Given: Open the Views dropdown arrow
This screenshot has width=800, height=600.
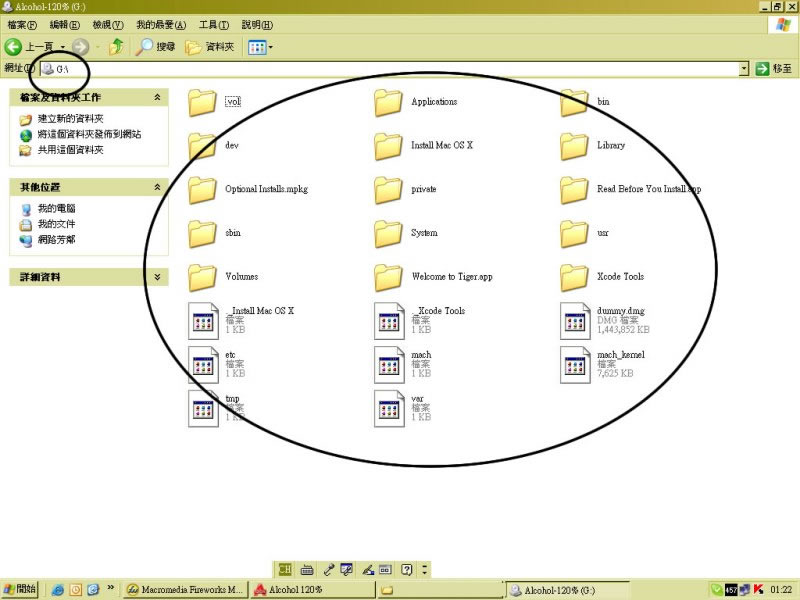Looking at the screenshot, I should [x=270, y=47].
